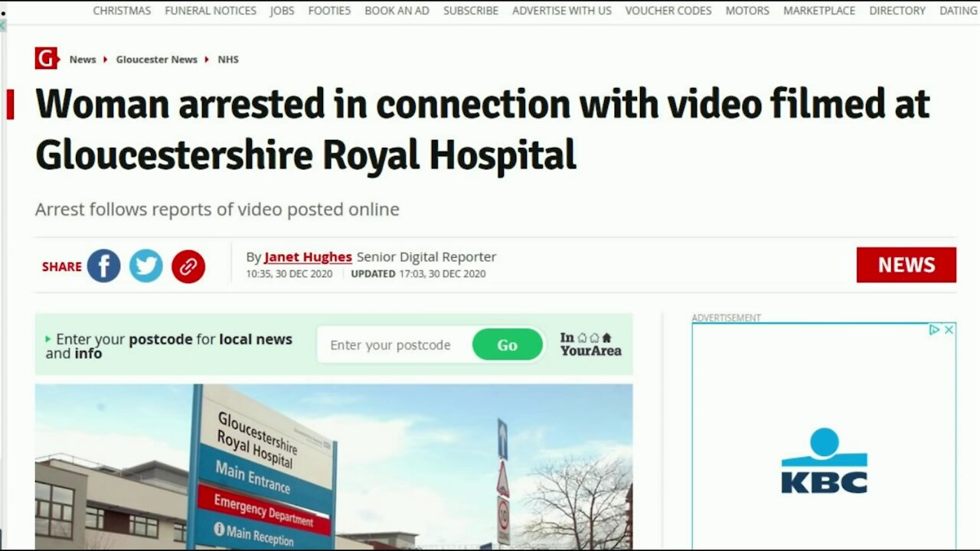Viewport: 980px width, 551px height.
Task: Select 'Arrest follows reports of video posted online'
Action: click(x=217, y=209)
